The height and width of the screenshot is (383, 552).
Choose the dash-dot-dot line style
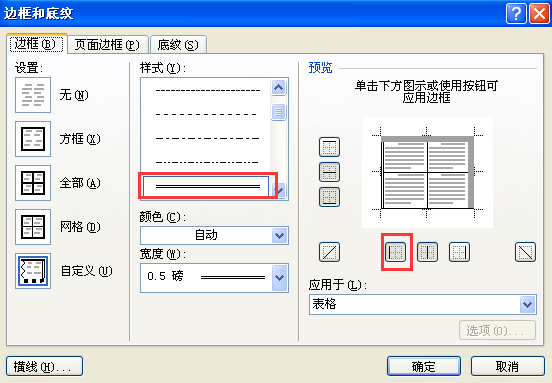[207, 162]
